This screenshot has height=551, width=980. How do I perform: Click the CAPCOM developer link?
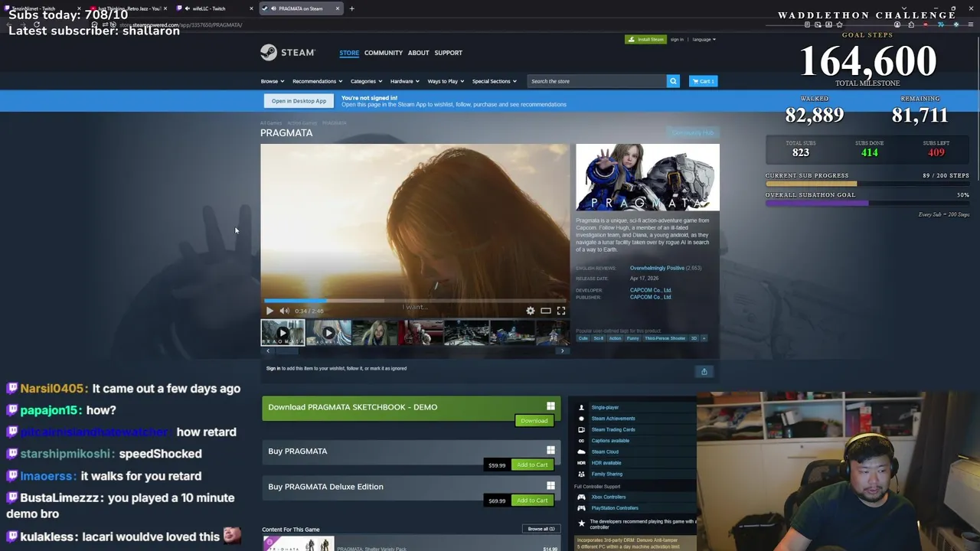[651, 290]
